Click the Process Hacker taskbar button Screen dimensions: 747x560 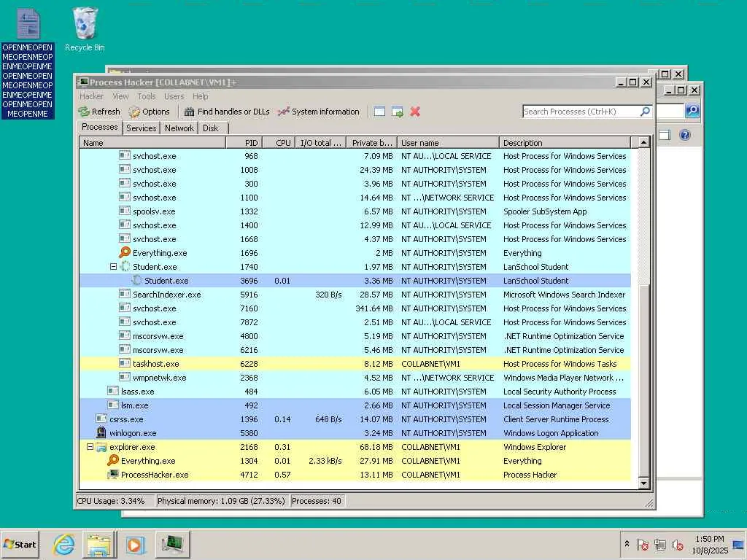click(x=172, y=544)
